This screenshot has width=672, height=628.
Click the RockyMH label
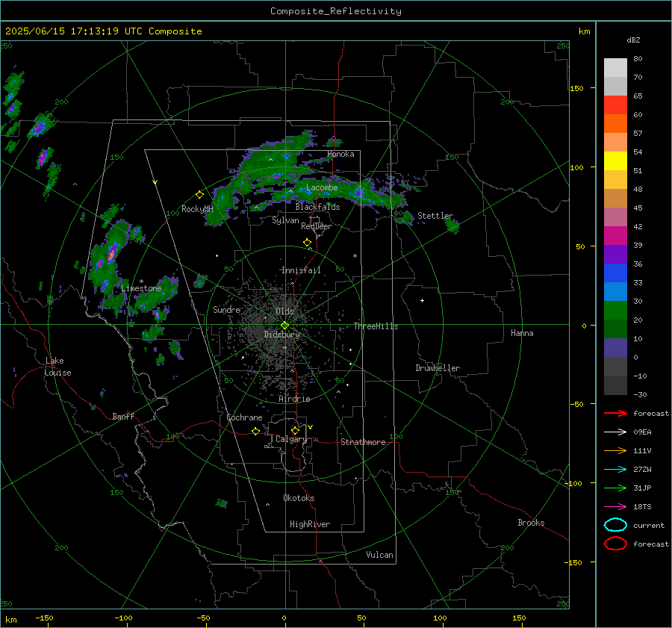(x=197, y=209)
